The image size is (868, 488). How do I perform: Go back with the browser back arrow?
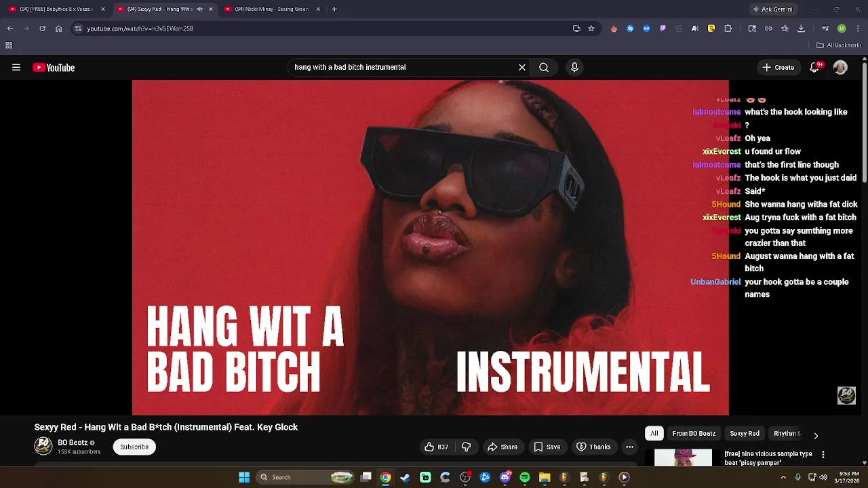pos(9,28)
